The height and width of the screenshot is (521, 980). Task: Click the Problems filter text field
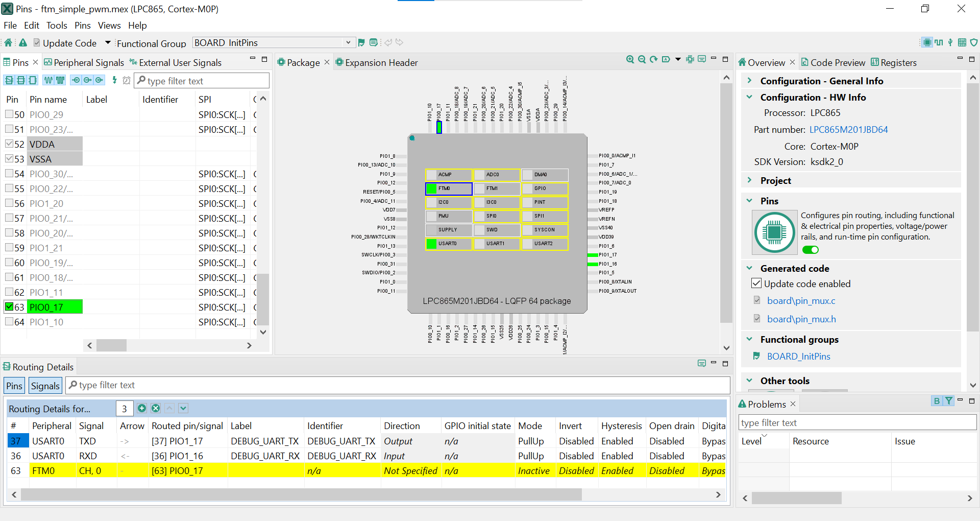point(856,422)
